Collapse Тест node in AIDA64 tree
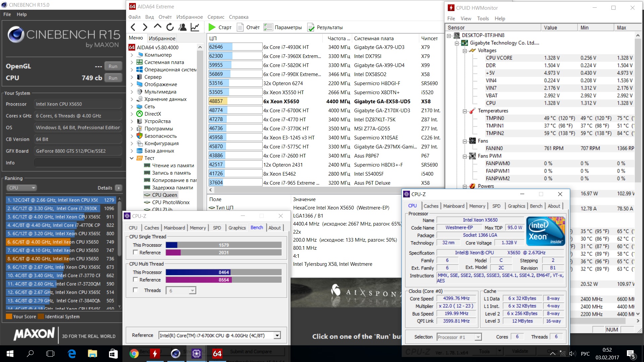This screenshot has height=362, width=644. pyautogui.click(x=132, y=158)
